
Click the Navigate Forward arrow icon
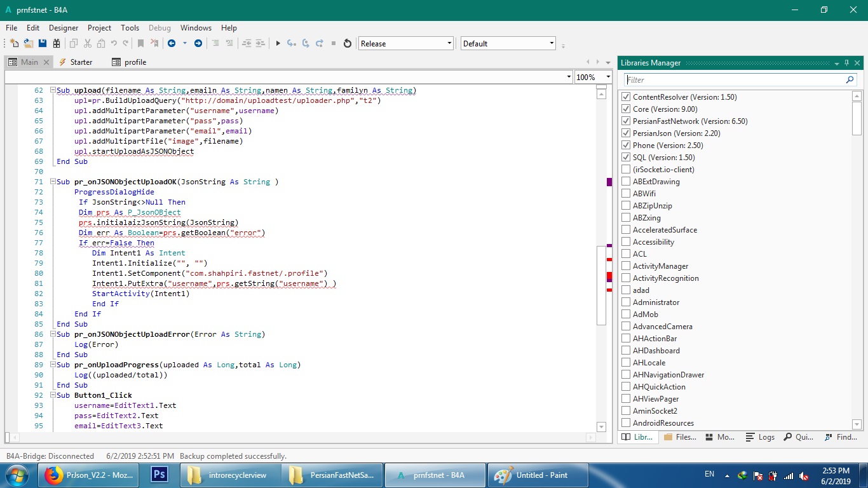click(198, 43)
